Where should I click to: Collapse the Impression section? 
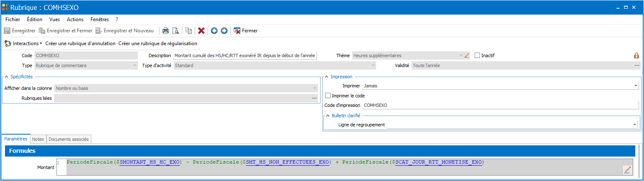(x=326, y=77)
